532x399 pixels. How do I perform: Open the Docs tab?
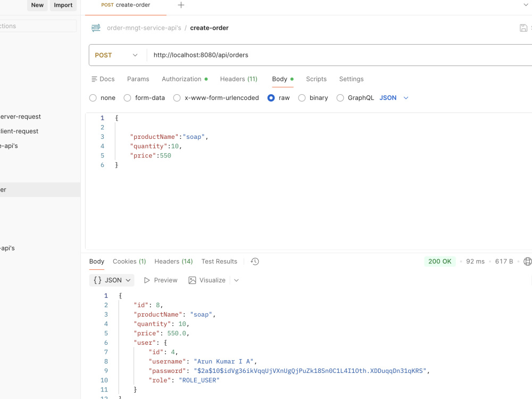click(103, 79)
